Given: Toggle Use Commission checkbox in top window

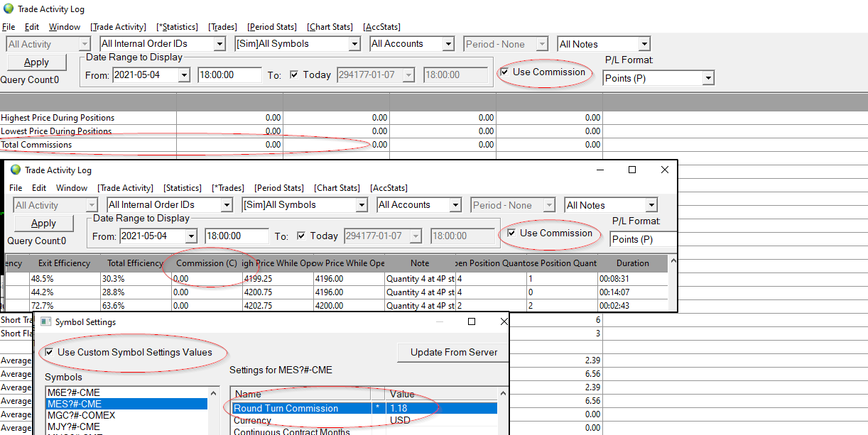Looking at the screenshot, I should [504, 72].
